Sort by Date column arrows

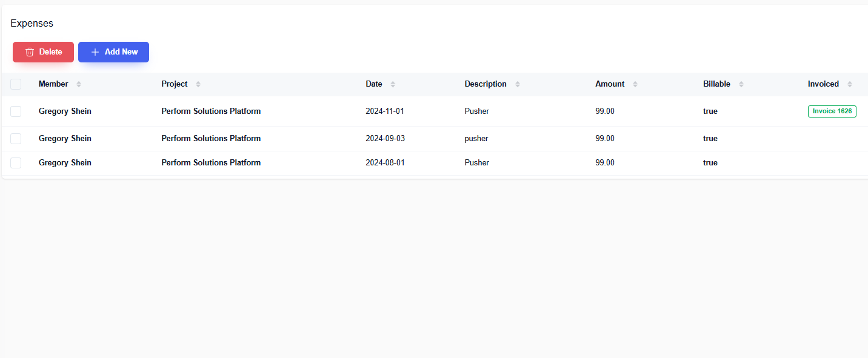[x=393, y=84]
